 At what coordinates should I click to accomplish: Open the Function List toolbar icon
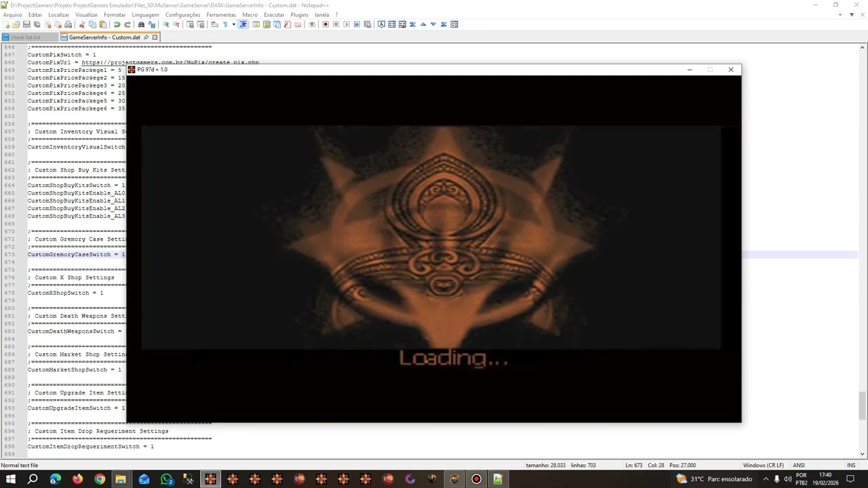click(288, 24)
